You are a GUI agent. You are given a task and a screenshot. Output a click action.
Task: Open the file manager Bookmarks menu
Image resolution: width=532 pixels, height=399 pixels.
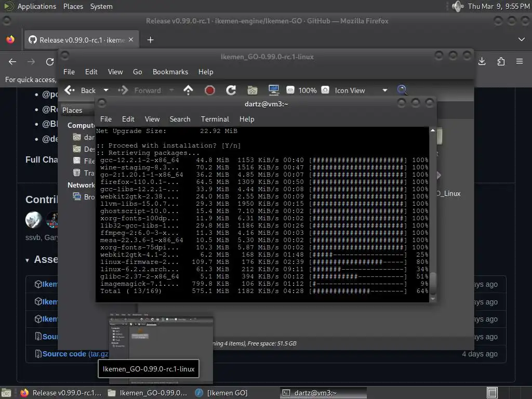point(170,72)
